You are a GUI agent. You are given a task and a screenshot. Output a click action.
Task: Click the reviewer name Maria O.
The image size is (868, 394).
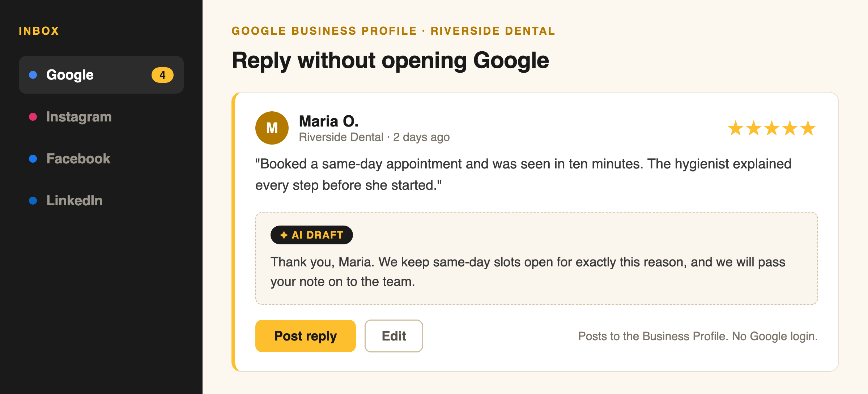pos(329,121)
